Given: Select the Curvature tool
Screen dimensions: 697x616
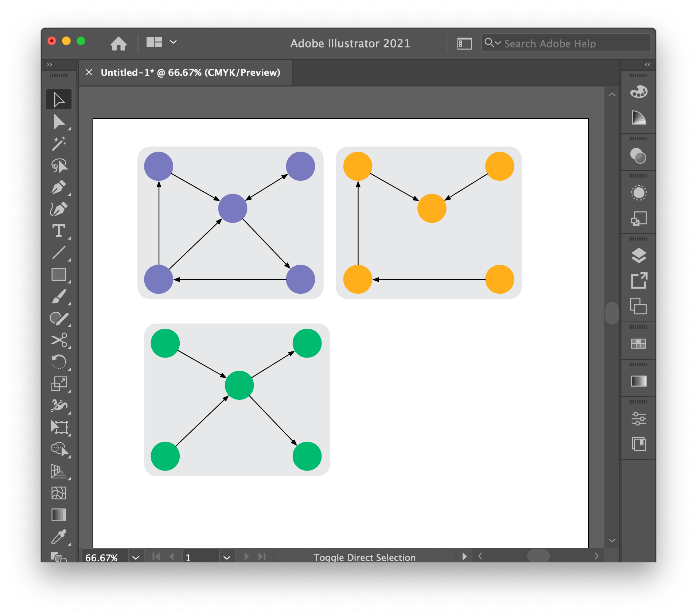Looking at the screenshot, I should tap(59, 209).
